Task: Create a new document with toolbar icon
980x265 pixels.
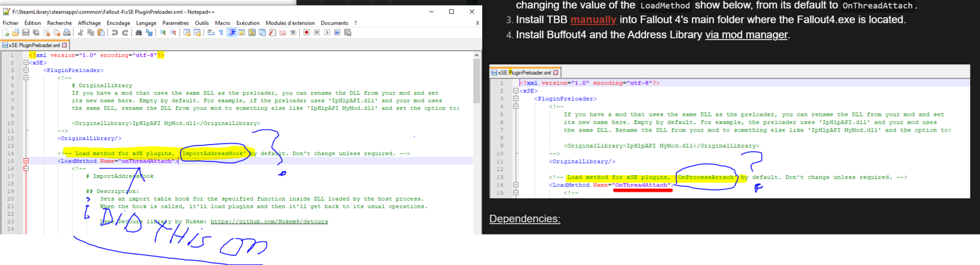Action: pyautogui.click(x=6, y=33)
